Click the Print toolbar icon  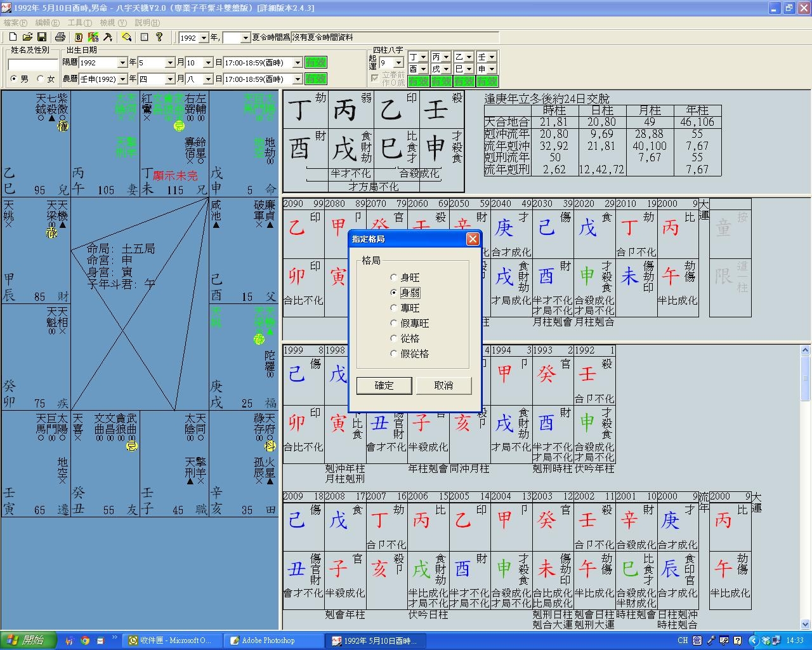point(60,37)
